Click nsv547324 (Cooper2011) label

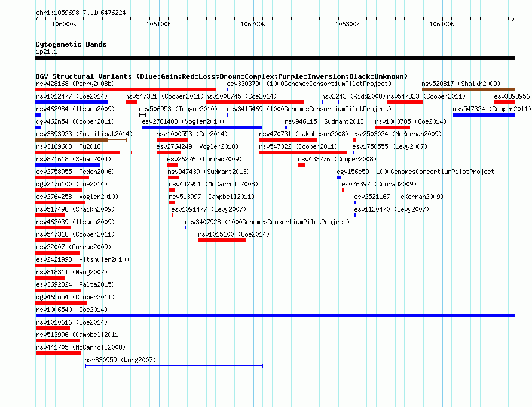(492, 109)
